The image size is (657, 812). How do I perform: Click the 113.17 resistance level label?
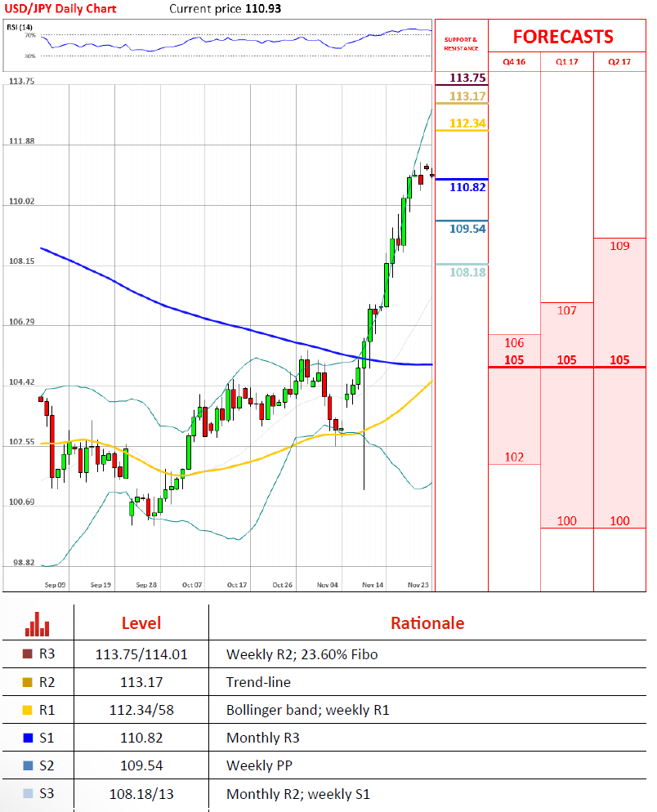tap(467, 96)
